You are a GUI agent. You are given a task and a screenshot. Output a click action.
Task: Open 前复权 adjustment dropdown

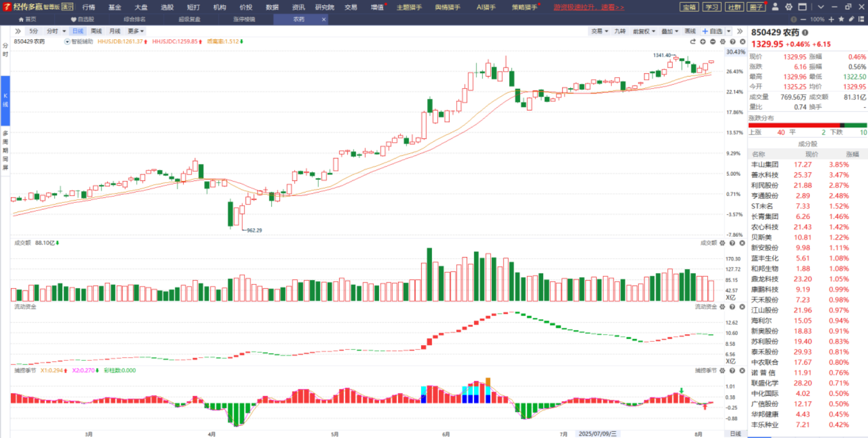(x=644, y=31)
